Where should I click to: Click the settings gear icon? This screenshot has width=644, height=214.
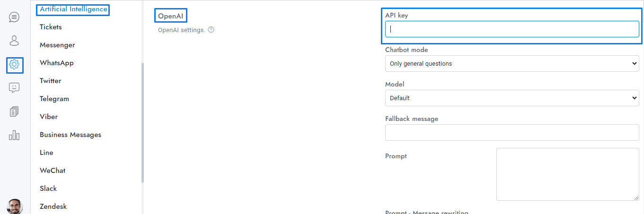tap(14, 64)
